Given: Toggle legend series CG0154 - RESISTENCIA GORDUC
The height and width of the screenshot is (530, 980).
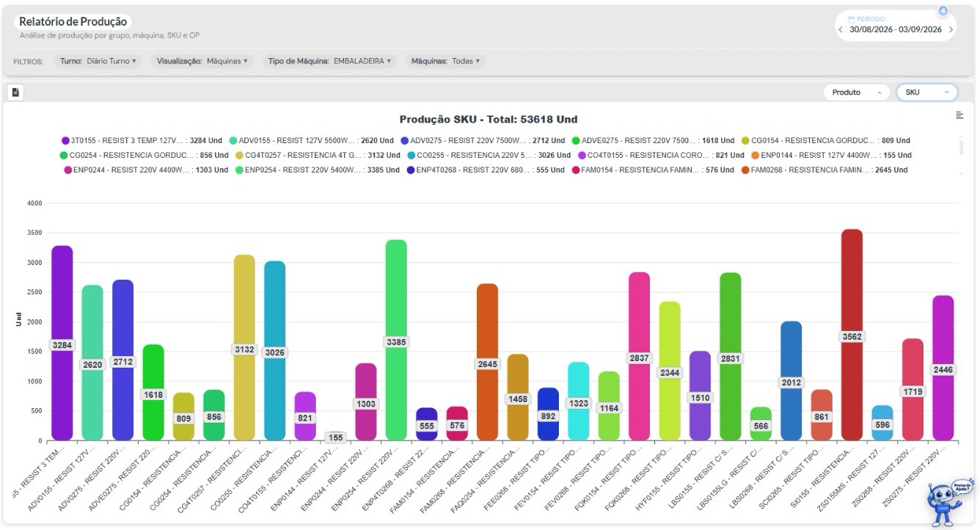Looking at the screenshot, I should [825, 140].
